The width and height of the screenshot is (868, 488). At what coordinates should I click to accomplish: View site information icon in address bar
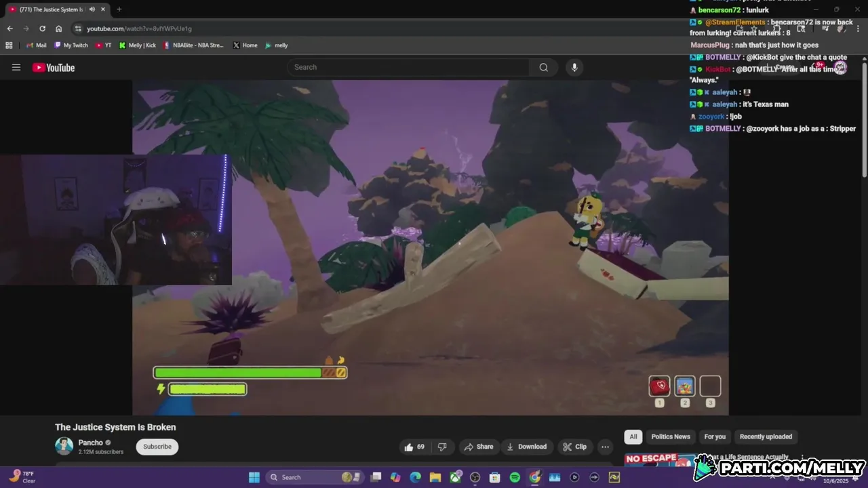78,28
